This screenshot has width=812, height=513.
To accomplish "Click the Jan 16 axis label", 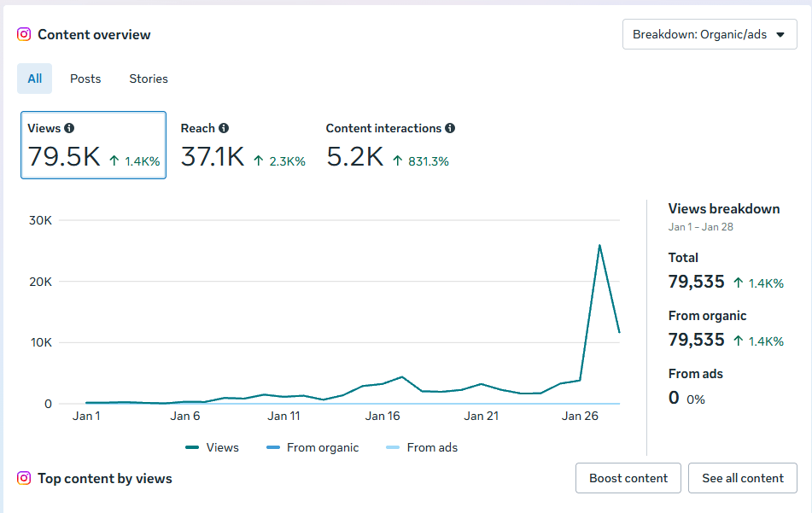I will click(383, 416).
